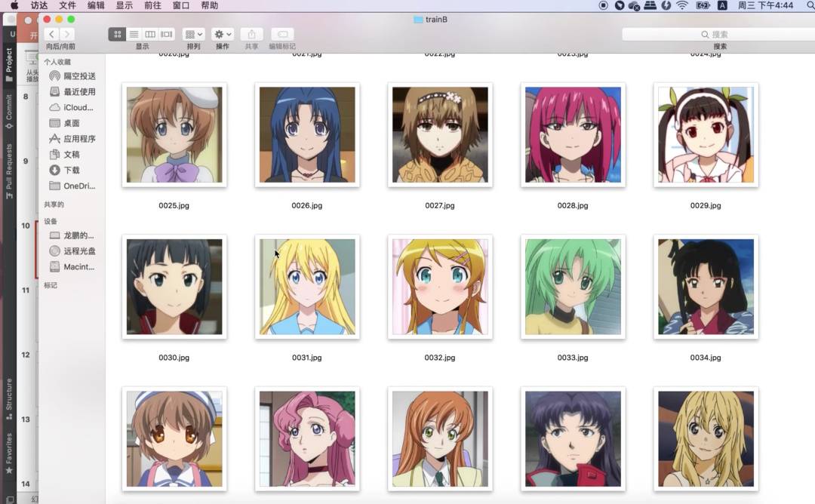Select Remote Disc (远程光盘) in sidebar

tap(72, 251)
